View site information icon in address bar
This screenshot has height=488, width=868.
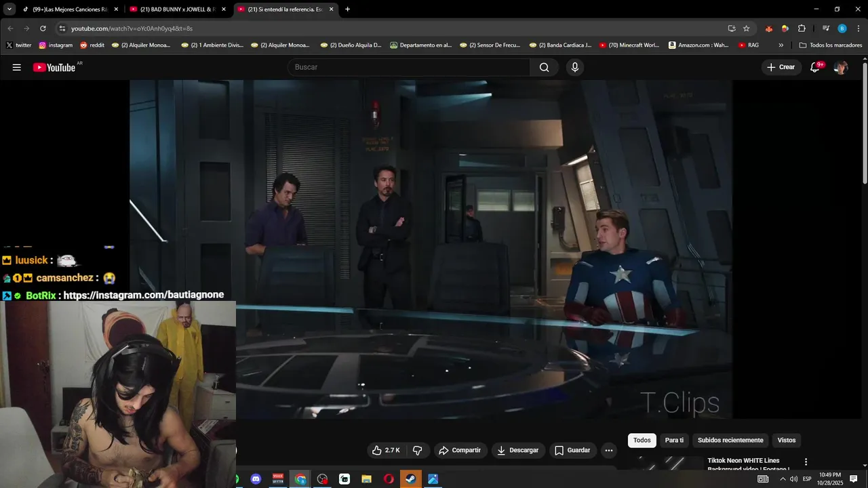[x=62, y=28]
